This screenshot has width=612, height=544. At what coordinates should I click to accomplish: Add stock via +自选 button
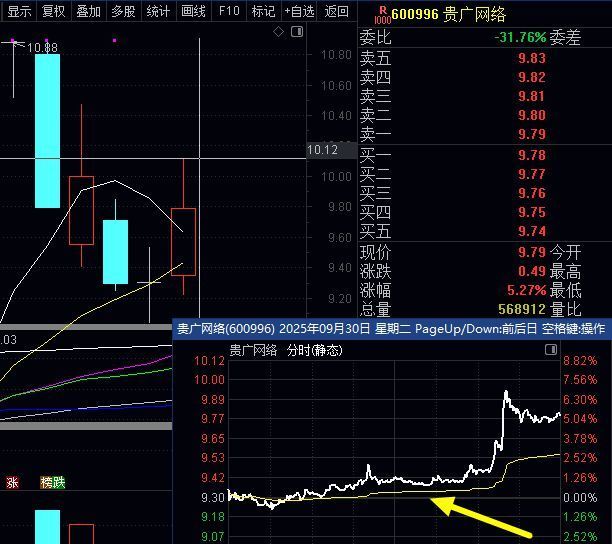click(300, 11)
